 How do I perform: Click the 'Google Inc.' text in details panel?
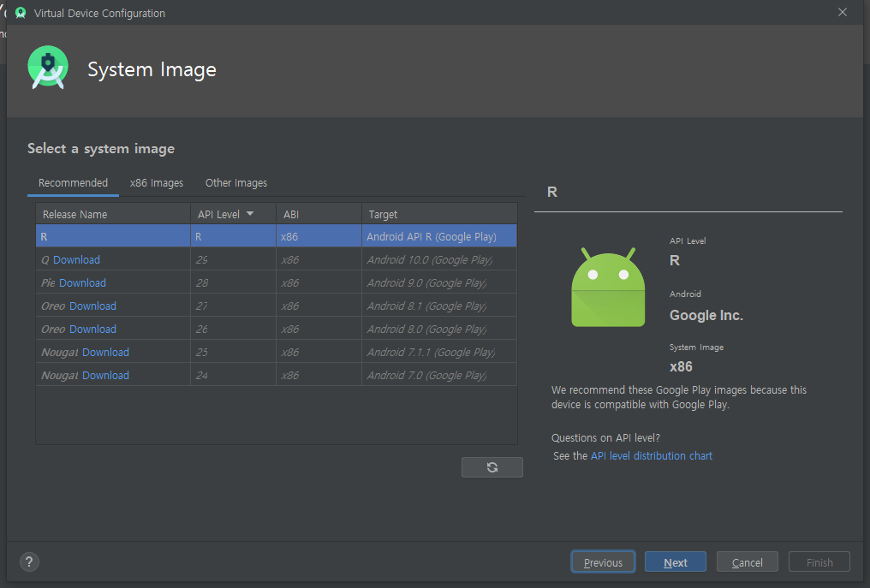(706, 315)
